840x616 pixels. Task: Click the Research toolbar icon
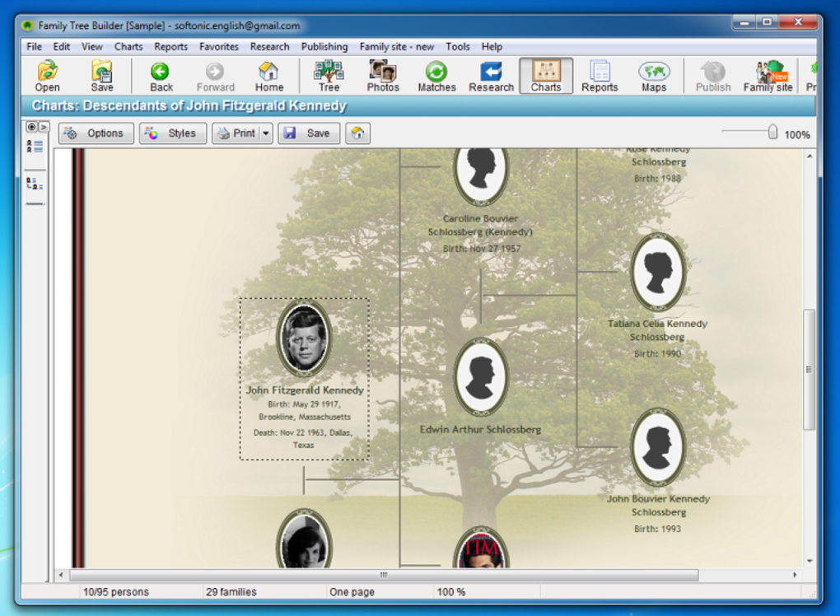tap(492, 76)
